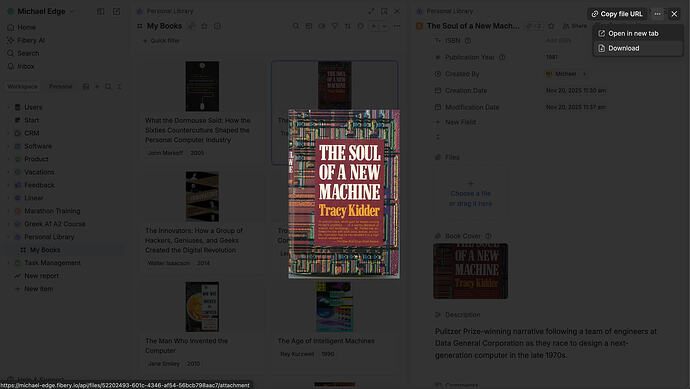Open the dropdown arrow beside the plus button
The image size is (690, 389).
pos(384,26)
